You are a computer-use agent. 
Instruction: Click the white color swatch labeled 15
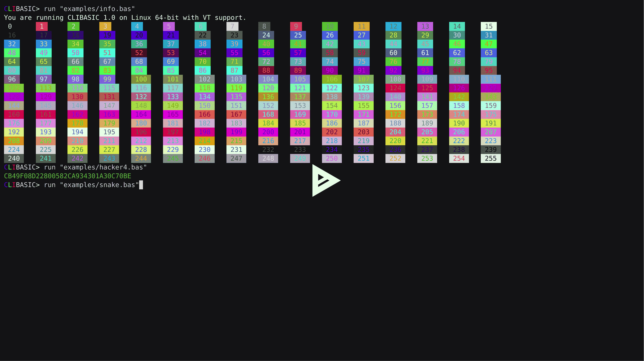(489, 26)
